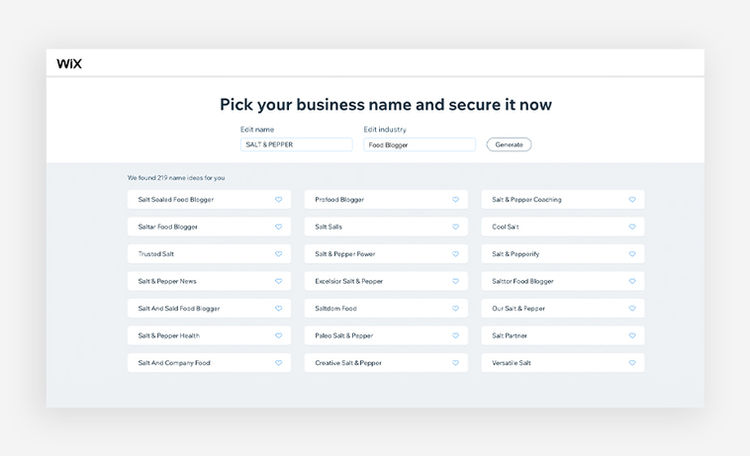Select the Our Salt & Pepper name

coord(563,309)
